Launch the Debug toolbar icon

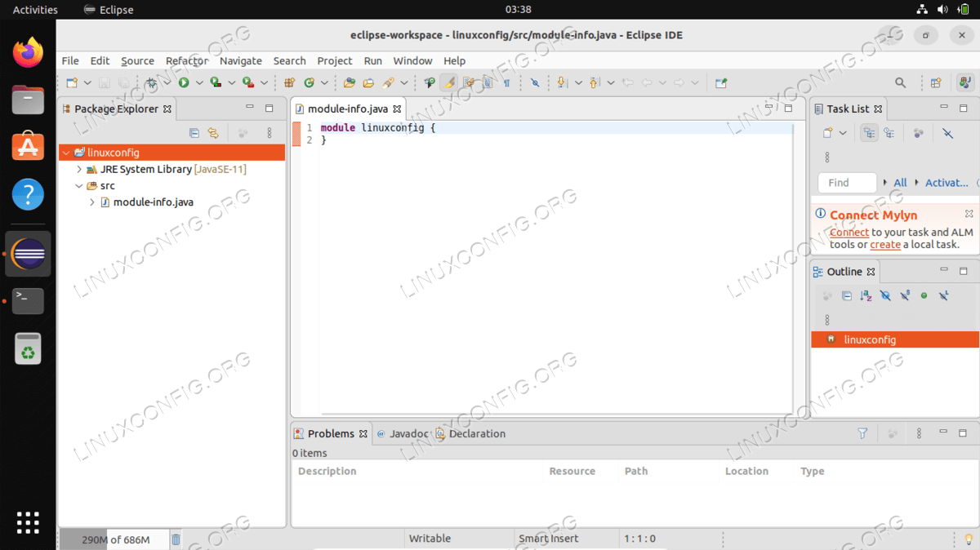[x=152, y=82]
